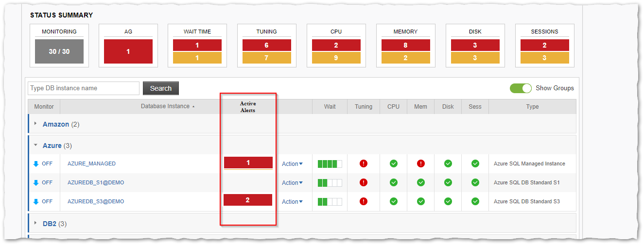This screenshot has height=245, width=644.
Task: Expand the Amazon group arrow
Action: pos(35,124)
